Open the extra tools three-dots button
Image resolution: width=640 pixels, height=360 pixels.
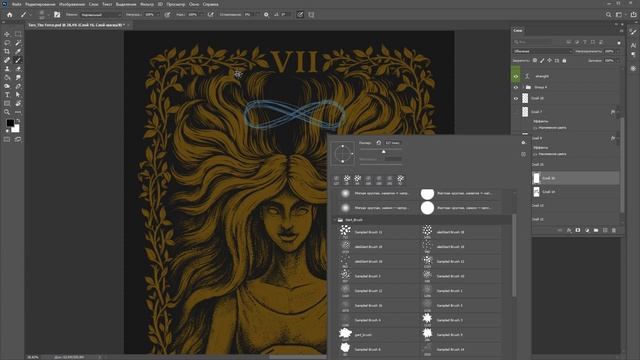click(18, 112)
